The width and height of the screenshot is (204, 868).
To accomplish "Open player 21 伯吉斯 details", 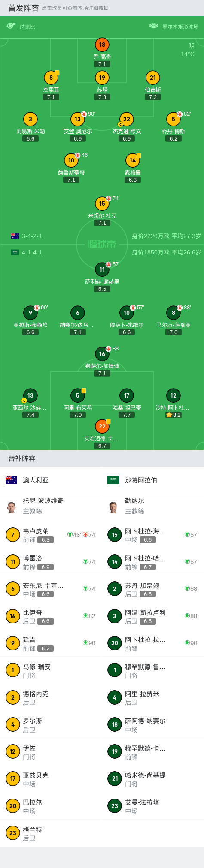I will [153, 78].
